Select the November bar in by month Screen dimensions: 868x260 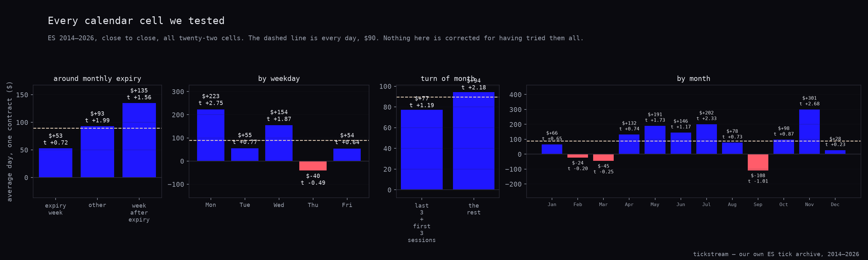[x=809, y=132]
